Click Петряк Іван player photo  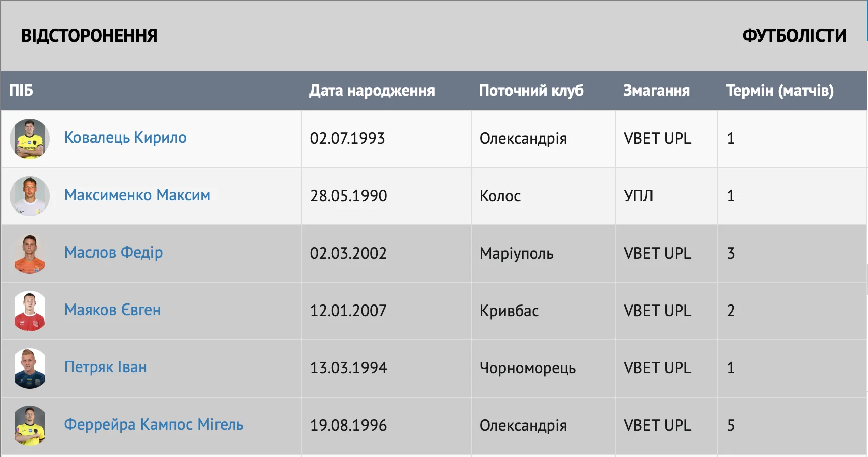click(x=30, y=368)
